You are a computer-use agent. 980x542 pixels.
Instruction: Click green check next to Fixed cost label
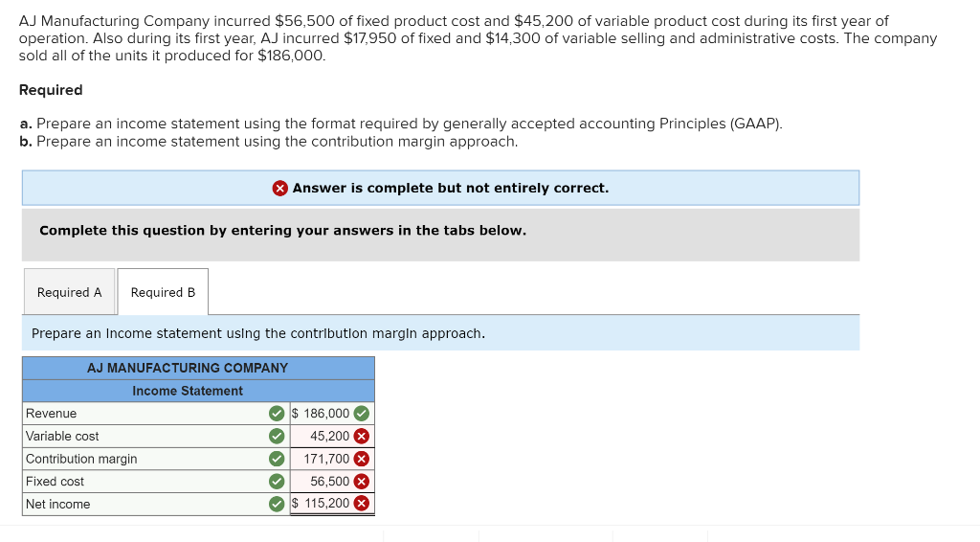[x=277, y=482]
